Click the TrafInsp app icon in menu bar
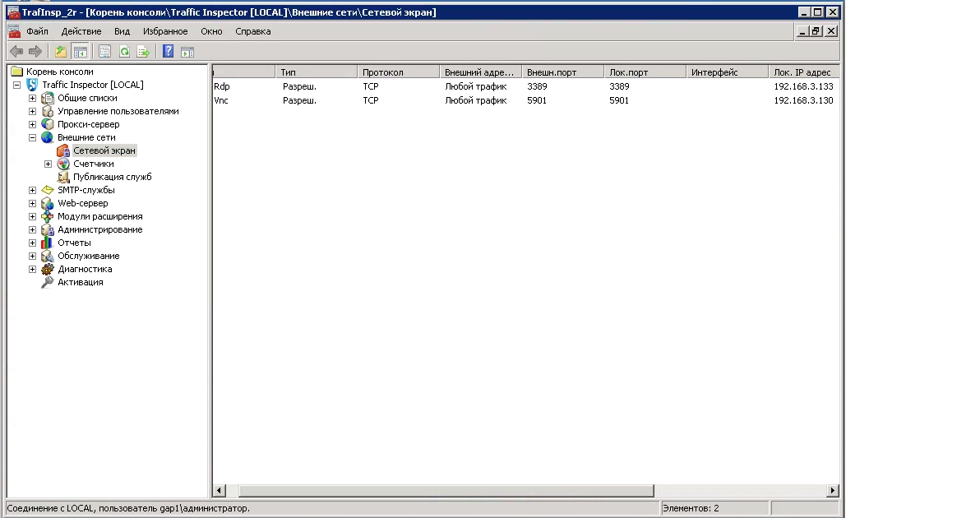Screen dimensions: 980x518 (x=14, y=31)
